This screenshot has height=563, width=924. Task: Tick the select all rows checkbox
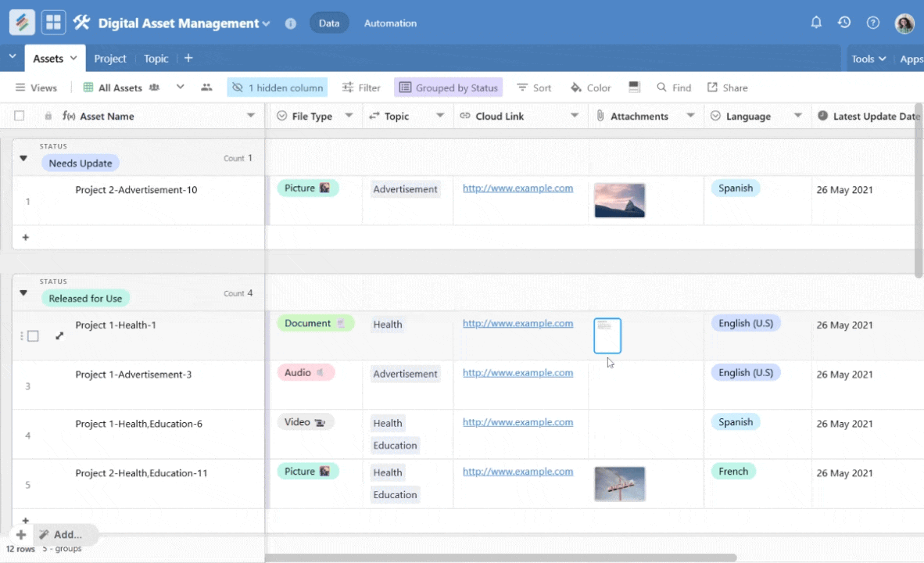coord(20,116)
